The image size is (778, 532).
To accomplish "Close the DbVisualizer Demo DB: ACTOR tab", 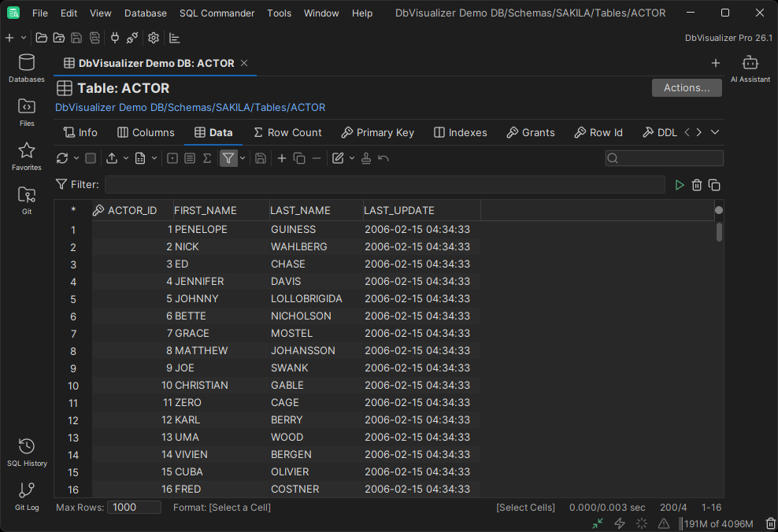I will [244, 63].
